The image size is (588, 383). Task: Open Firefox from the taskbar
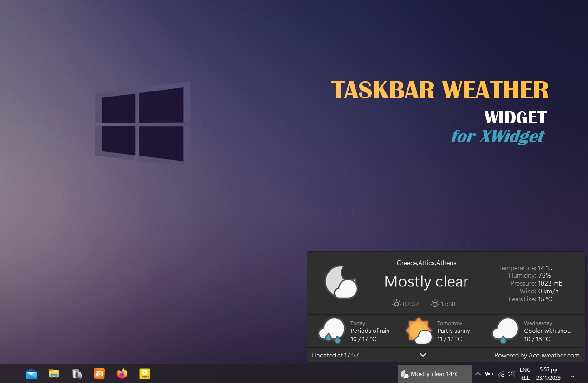point(122,373)
